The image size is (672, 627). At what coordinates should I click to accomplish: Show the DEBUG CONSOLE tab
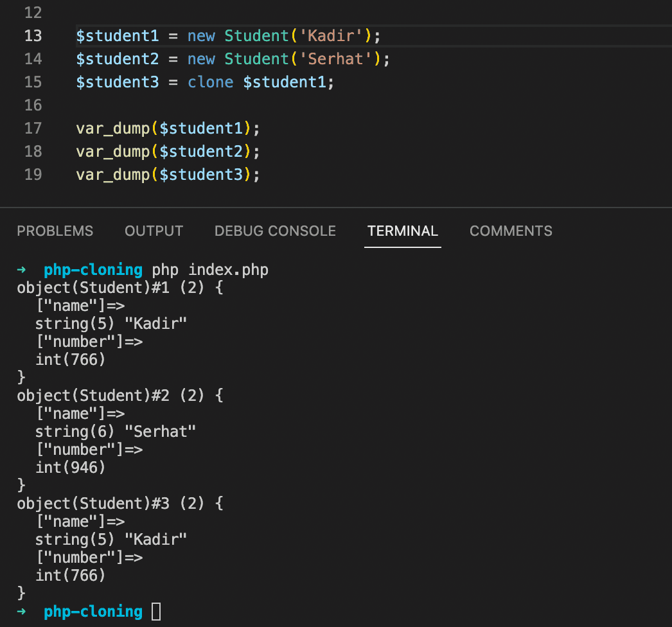pos(275,231)
